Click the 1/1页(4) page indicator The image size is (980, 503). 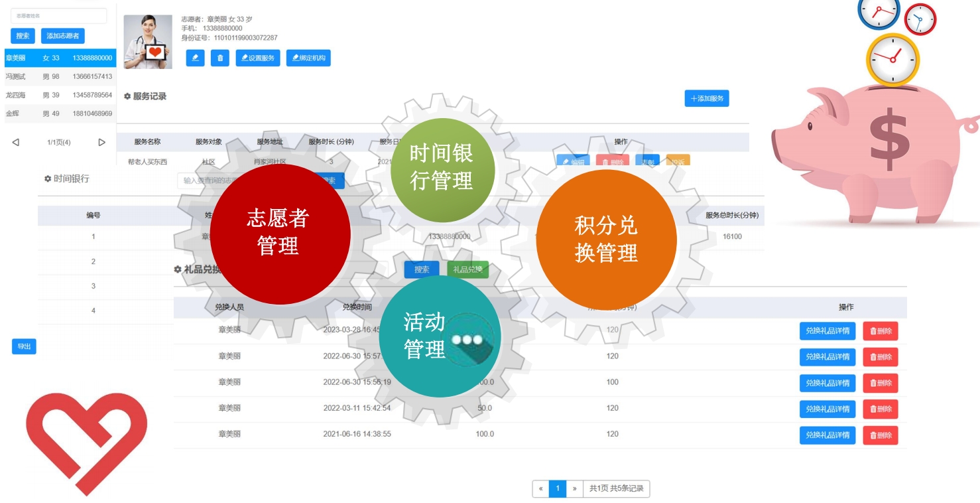point(59,142)
